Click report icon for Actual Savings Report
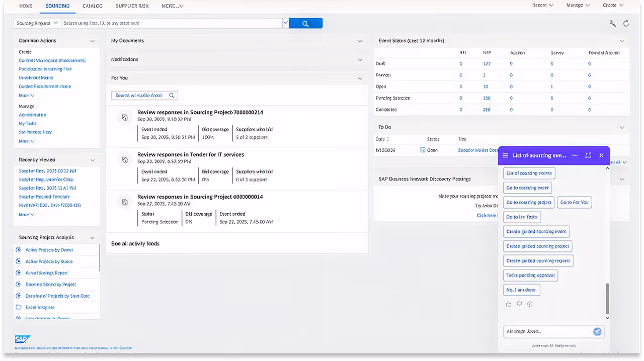This screenshot has width=644, height=361. [x=19, y=273]
